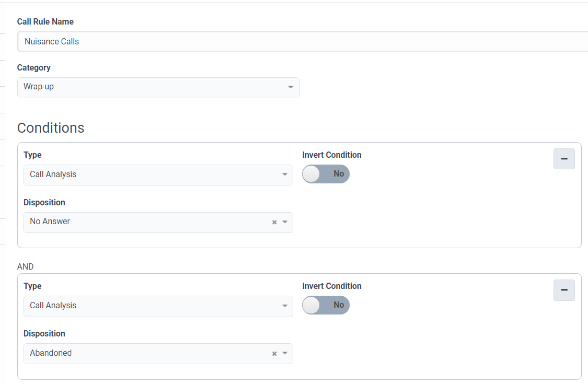Clear the No Answer disposition with the x icon
Viewport: 588px width, 384px height.
tap(274, 222)
